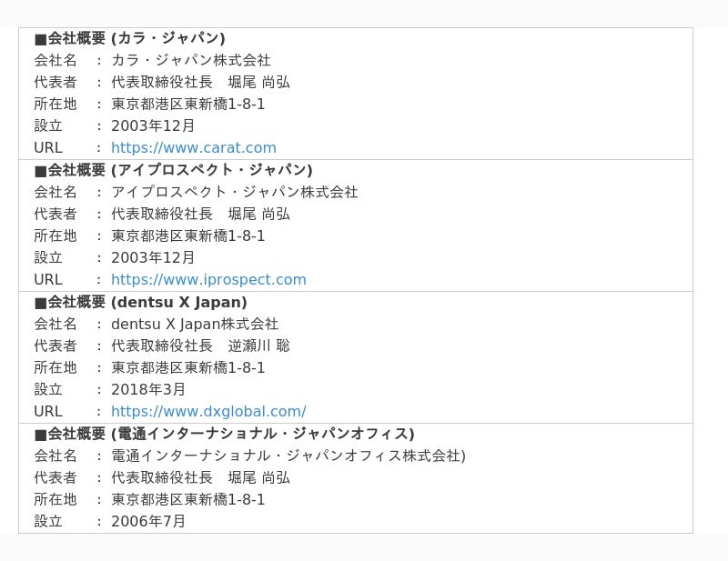The image size is (728, 561).
Task: Open the carat.com URL link
Action: pos(194,148)
